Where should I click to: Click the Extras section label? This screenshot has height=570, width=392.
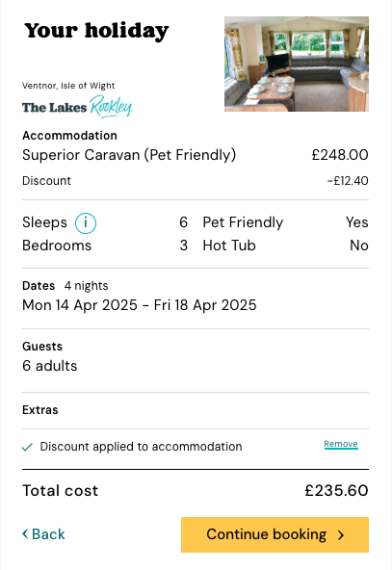tap(40, 410)
